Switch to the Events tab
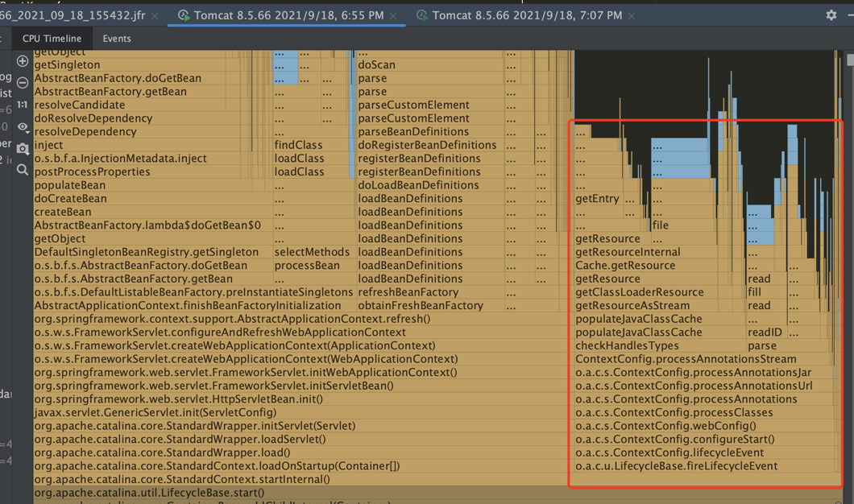This screenshot has width=854, height=504. (x=117, y=39)
